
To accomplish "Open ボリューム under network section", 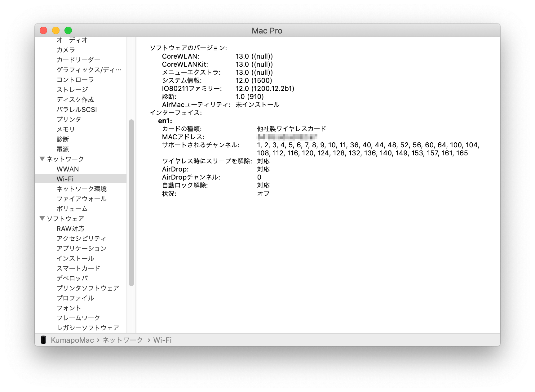I will point(72,209).
